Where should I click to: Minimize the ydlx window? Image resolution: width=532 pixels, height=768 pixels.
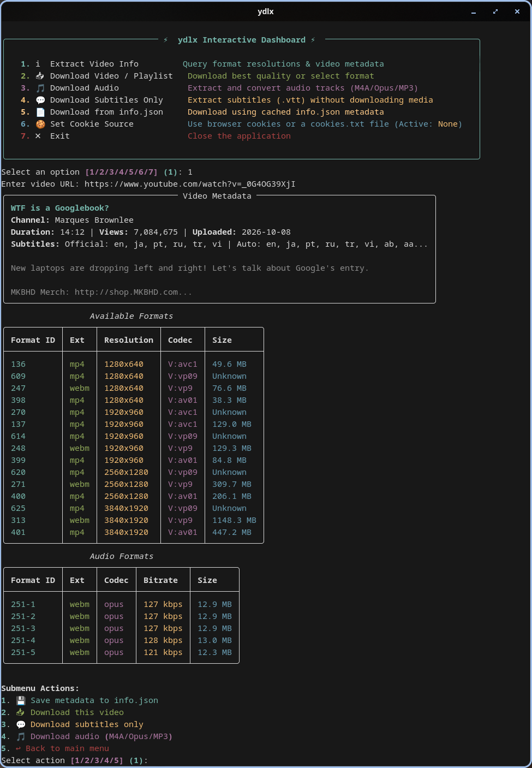coord(474,11)
